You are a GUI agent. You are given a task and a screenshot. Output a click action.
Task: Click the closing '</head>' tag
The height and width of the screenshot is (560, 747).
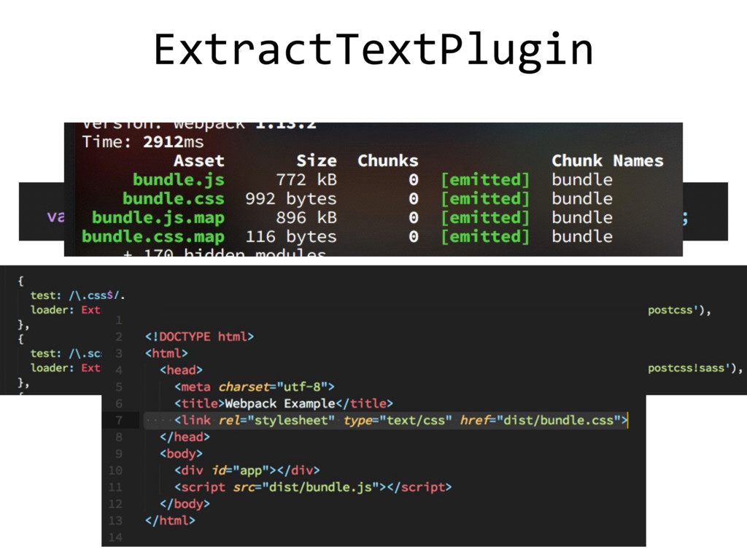[x=185, y=437]
